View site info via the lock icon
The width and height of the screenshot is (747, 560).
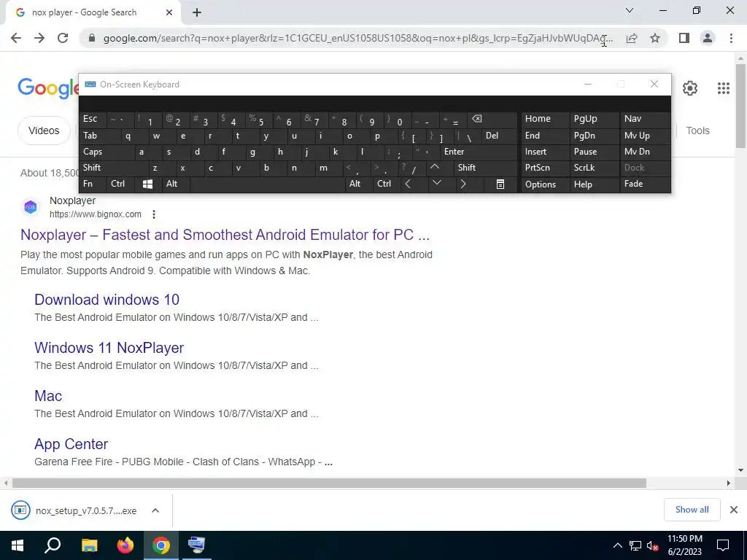point(92,38)
